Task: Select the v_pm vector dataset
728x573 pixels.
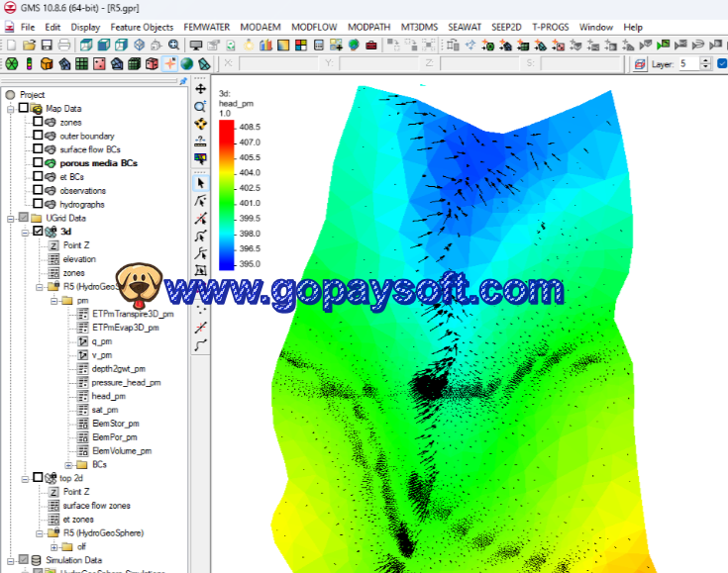Action: pyautogui.click(x=102, y=355)
